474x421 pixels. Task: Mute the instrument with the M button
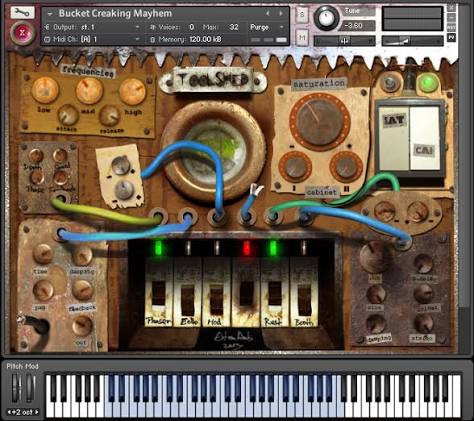pos(302,38)
